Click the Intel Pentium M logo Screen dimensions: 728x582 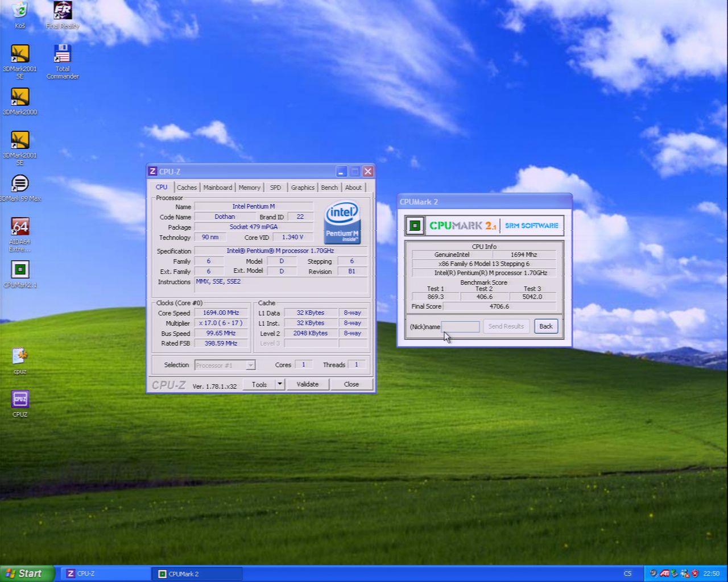coord(342,222)
